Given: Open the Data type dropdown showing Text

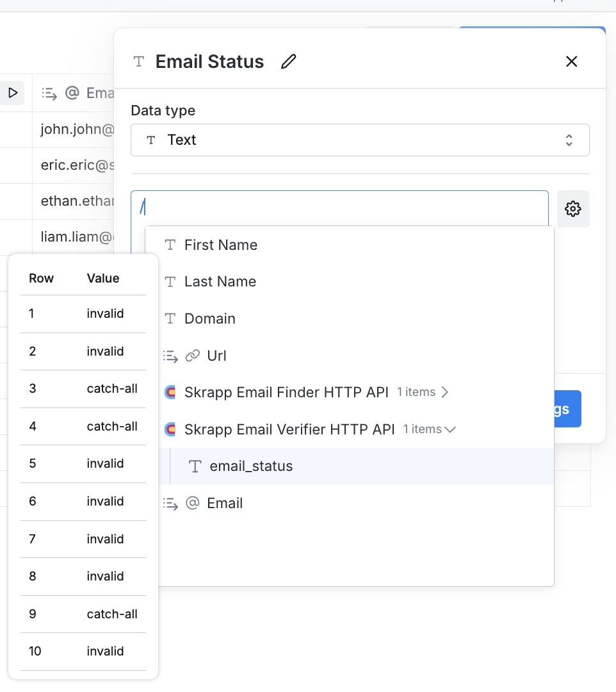Looking at the screenshot, I should pyautogui.click(x=360, y=140).
